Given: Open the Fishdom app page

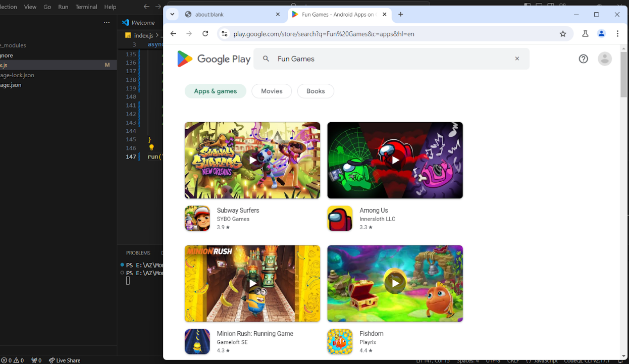Looking at the screenshot, I should click(x=372, y=333).
